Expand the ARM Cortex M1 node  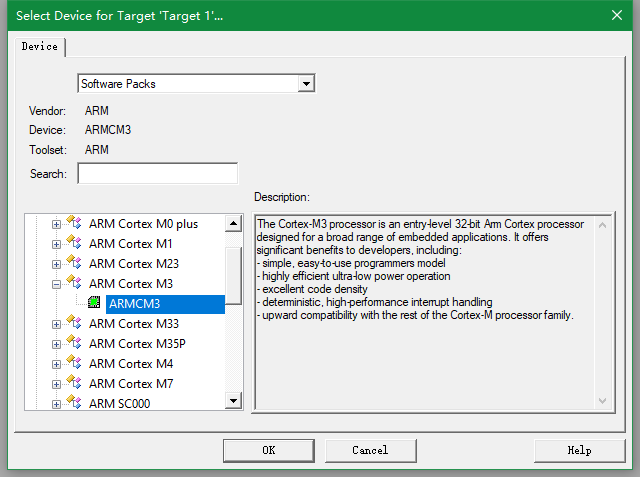tap(56, 244)
